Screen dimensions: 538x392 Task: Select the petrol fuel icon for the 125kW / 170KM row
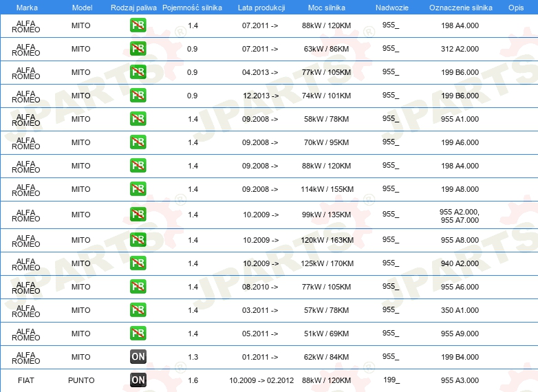[x=138, y=263]
